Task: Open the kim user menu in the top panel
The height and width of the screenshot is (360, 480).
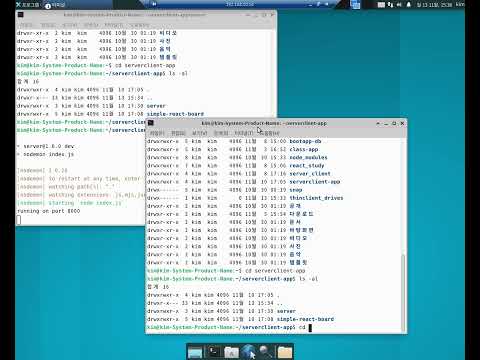Action: click(460, 4)
